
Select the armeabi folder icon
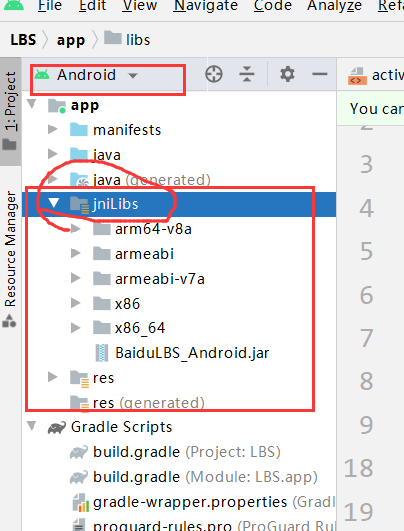(x=102, y=253)
